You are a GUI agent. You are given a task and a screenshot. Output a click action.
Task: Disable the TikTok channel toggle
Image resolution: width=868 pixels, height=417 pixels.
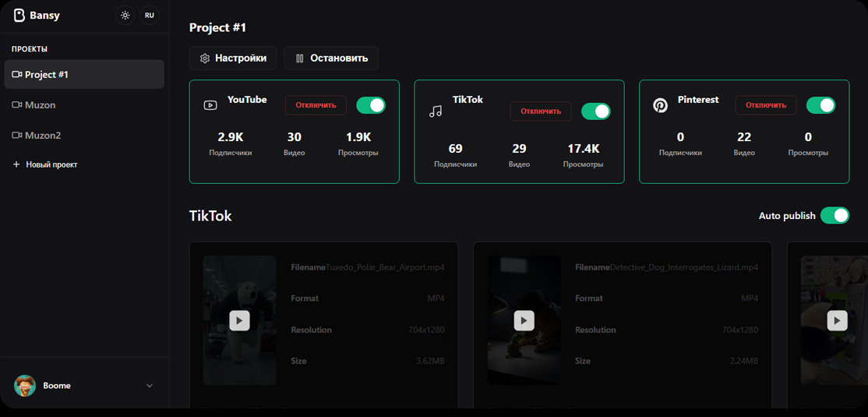(595, 111)
